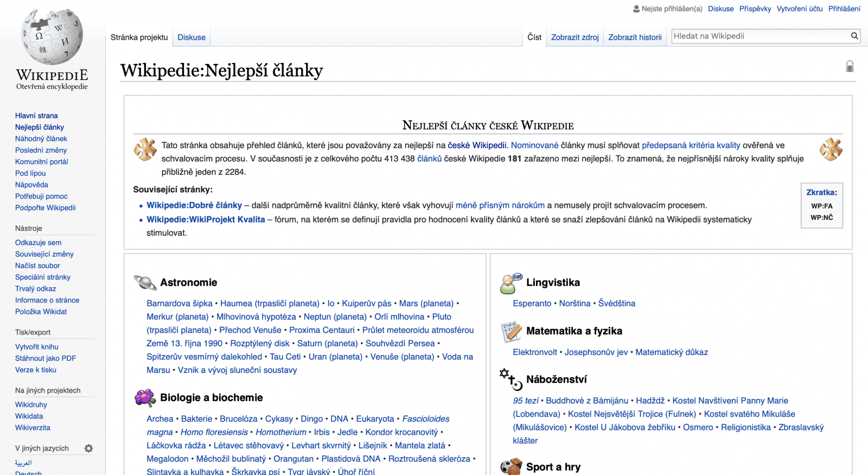Open the Kuiperův pás article

tap(367, 303)
